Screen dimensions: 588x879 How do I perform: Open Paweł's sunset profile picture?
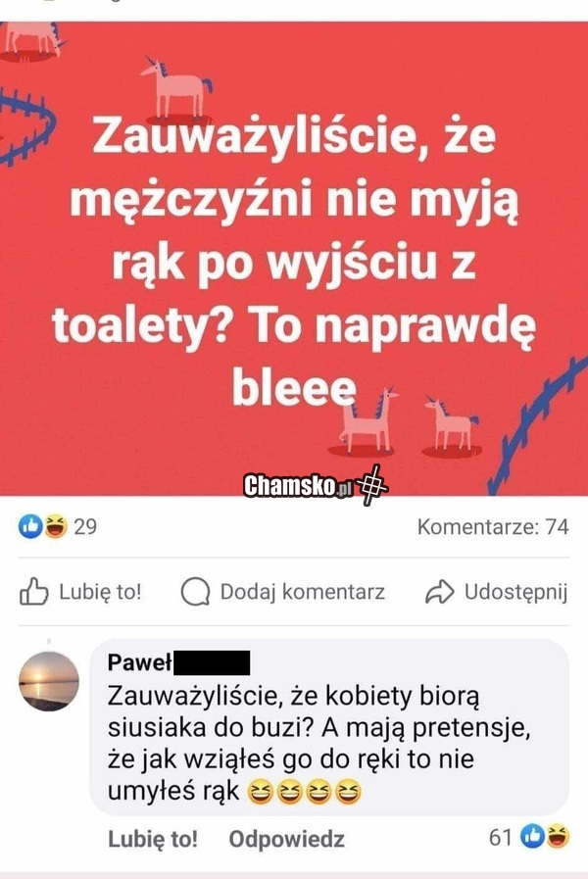click(49, 681)
